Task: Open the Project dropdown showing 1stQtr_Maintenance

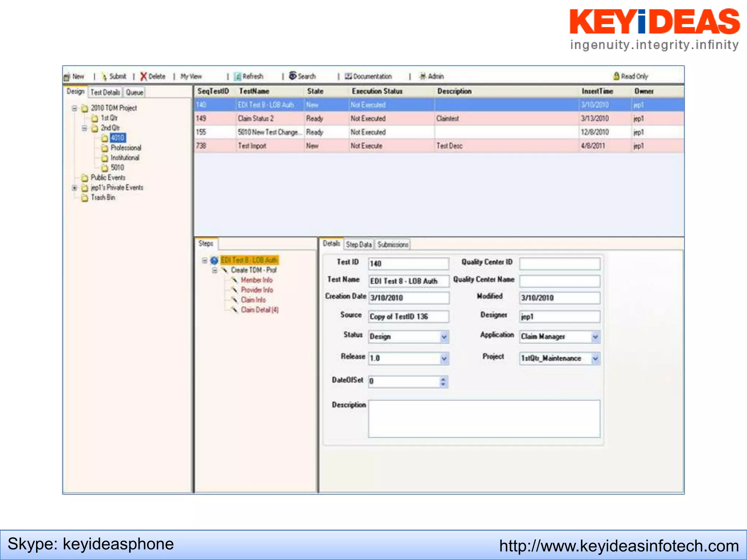Action: click(595, 358)
